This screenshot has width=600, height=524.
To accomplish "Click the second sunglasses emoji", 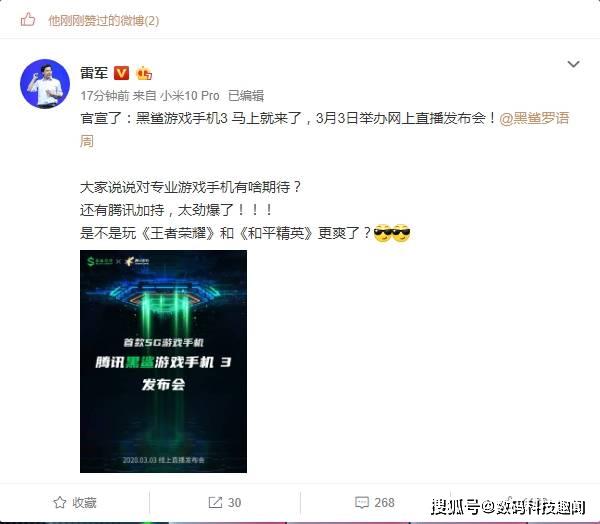I will (401, 233).
